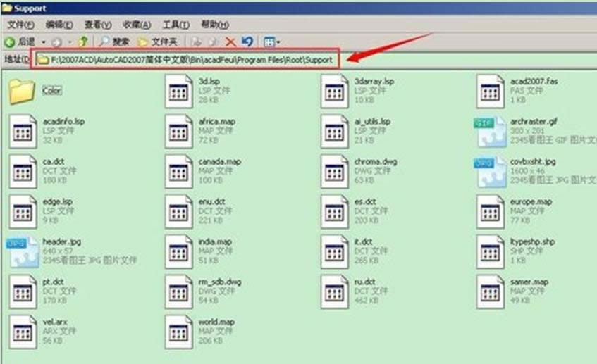Click the Search (搜索) toolbar button

[x=115, y=42]
